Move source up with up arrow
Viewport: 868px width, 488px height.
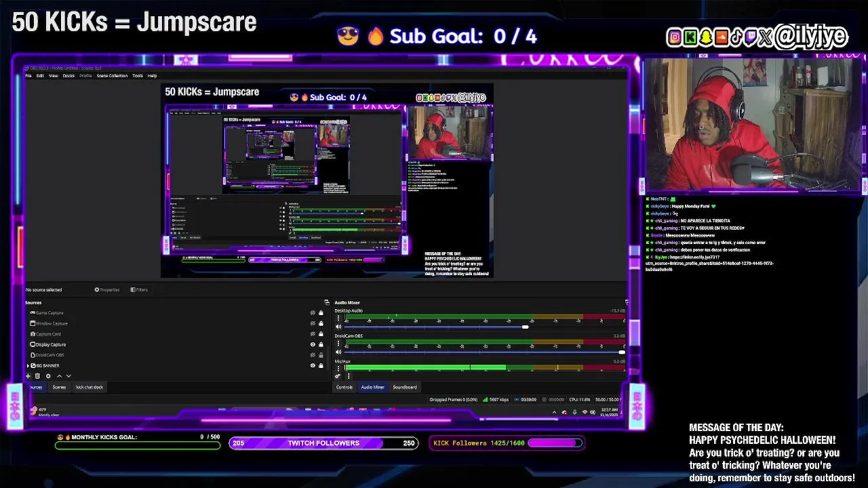pyautogui.click(x=59, y=376)
